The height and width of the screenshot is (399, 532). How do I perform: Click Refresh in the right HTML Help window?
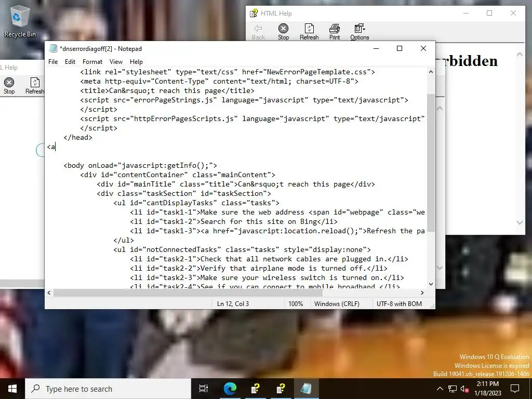click(x=309, y=32)
